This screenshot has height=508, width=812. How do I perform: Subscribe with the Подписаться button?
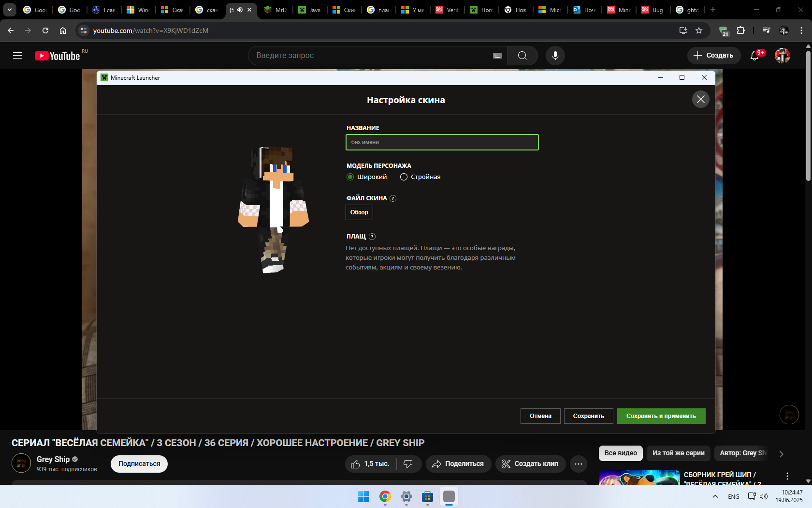[139, 464]
